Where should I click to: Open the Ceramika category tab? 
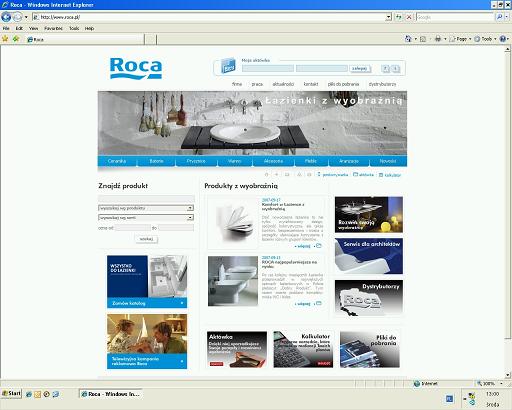pyautogui.click(x=117, y=161)
